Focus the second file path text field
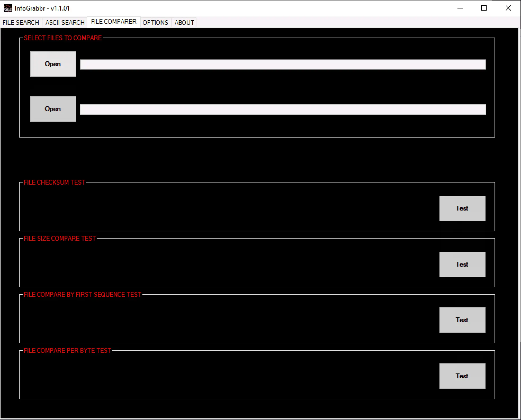 click(283, 109)
